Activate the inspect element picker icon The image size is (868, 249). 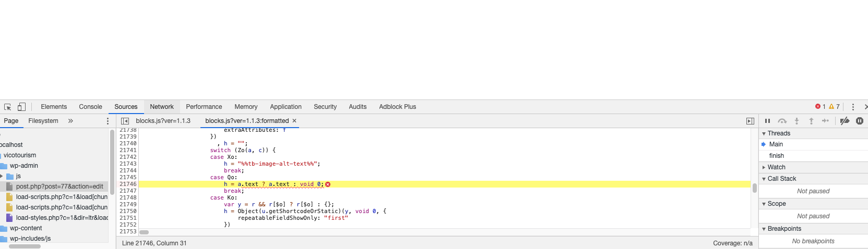click(8, 107)
